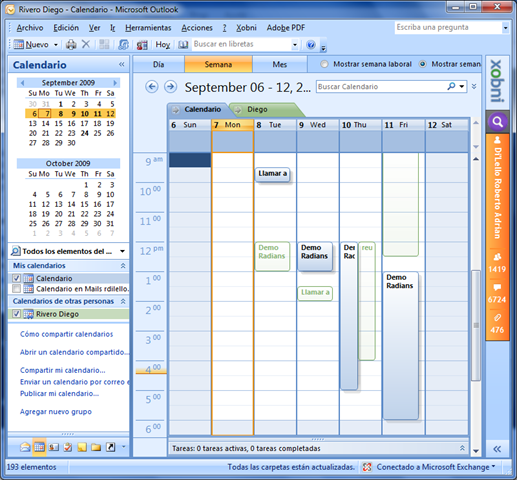Open the Acciones menu
517x480 pixels.
[197, 28]
